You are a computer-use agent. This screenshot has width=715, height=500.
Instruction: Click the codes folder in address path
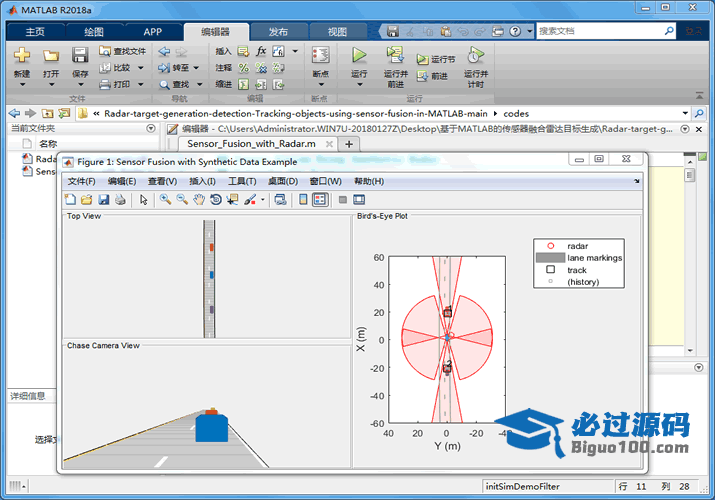pos(516,113)
